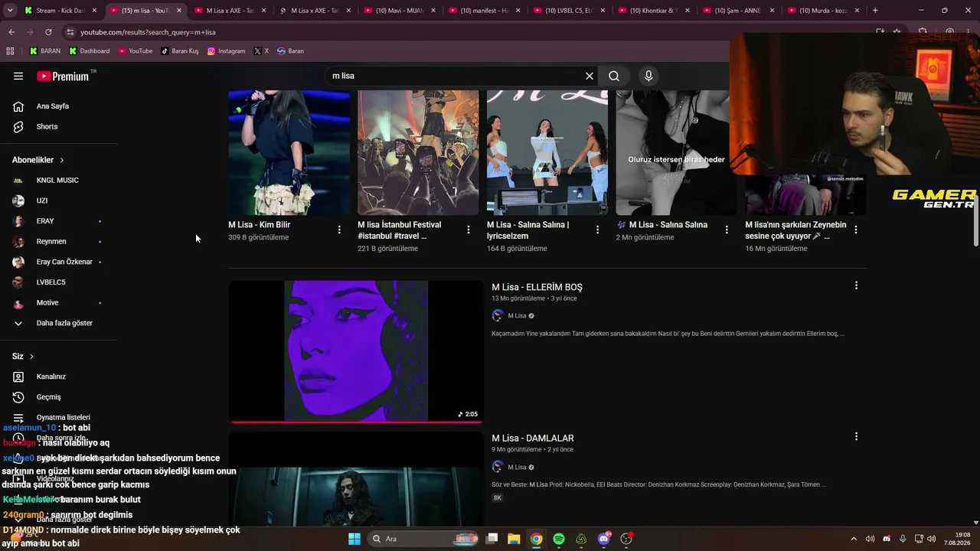Open File Explorer from the taskbar
The image size is (980, 551).
coord(514,539)
